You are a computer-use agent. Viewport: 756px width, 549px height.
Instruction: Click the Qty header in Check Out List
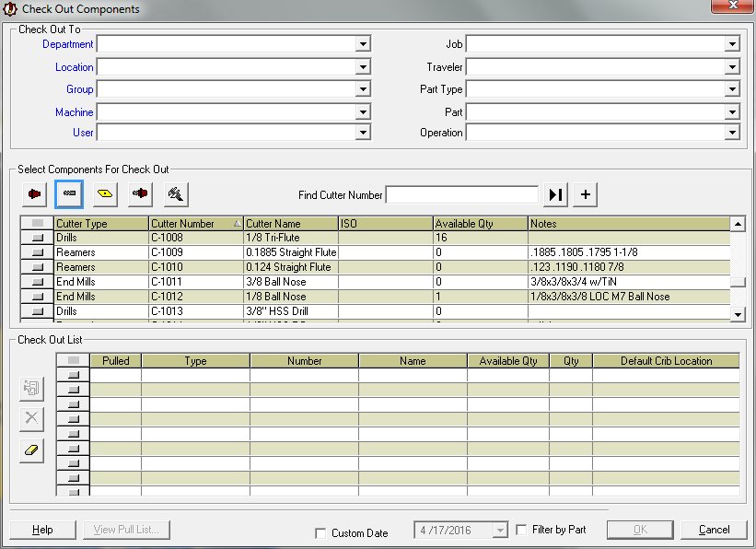[571, 361]
